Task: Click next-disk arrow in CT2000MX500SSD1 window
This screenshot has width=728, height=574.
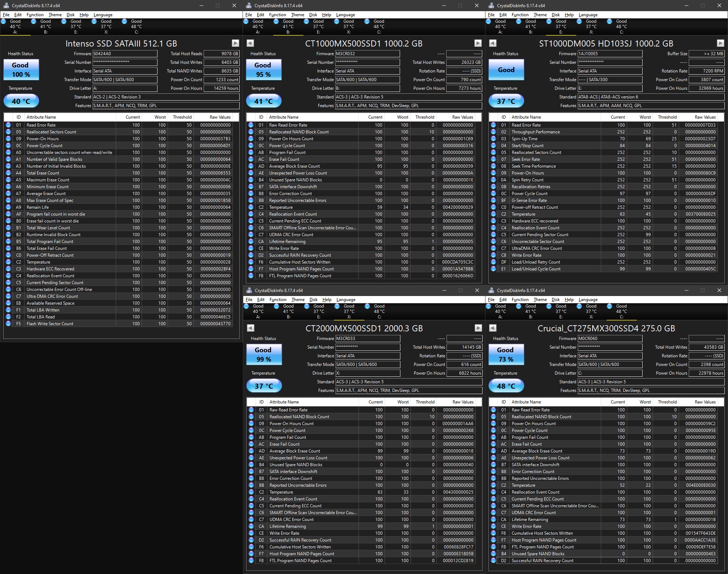Action: 478,328
